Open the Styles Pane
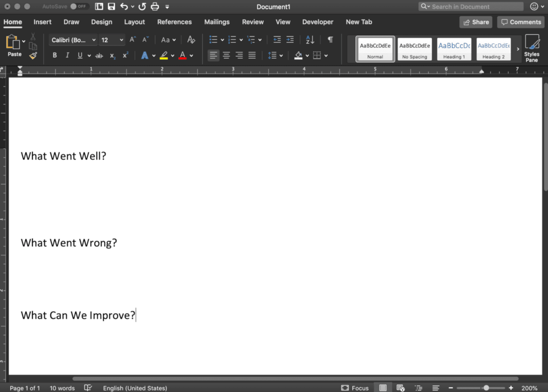Viewport: 548px width, 392px height. (531, 48)
